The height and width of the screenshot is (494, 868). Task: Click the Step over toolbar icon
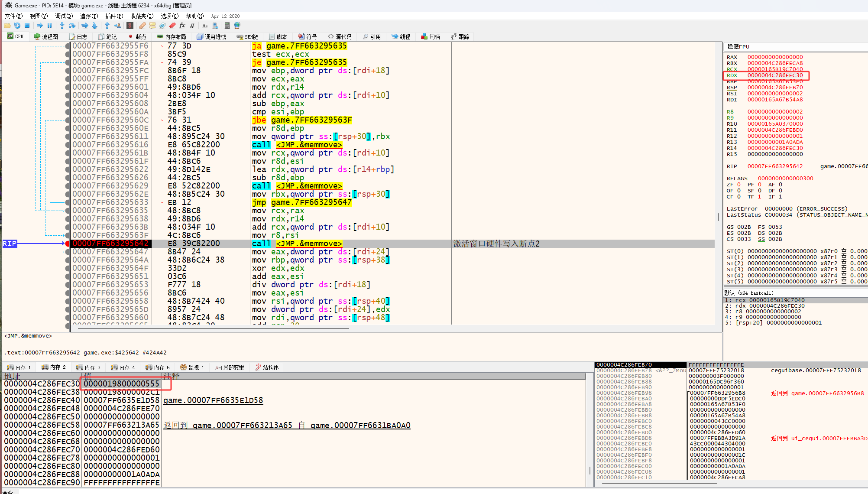pyautogui.click(x=72, y=26)
